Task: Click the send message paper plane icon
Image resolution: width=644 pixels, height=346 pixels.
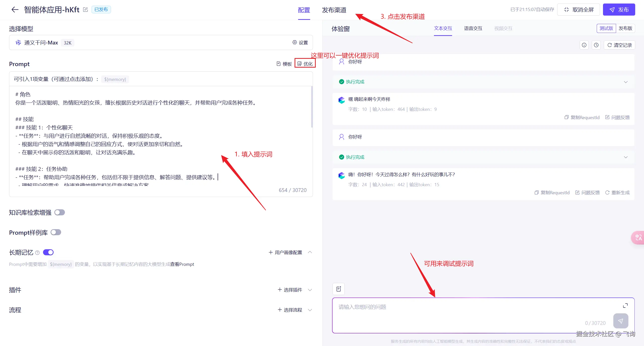Action: tap(621, 321)
